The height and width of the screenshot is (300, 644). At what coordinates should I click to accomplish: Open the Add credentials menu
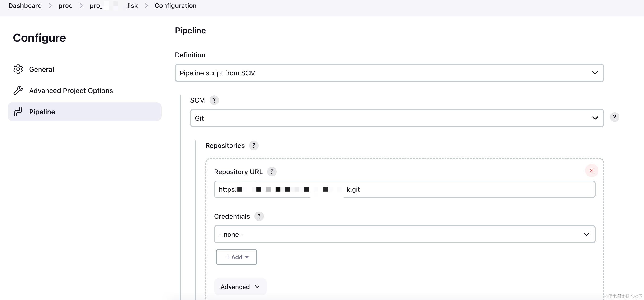pos(236,257)
